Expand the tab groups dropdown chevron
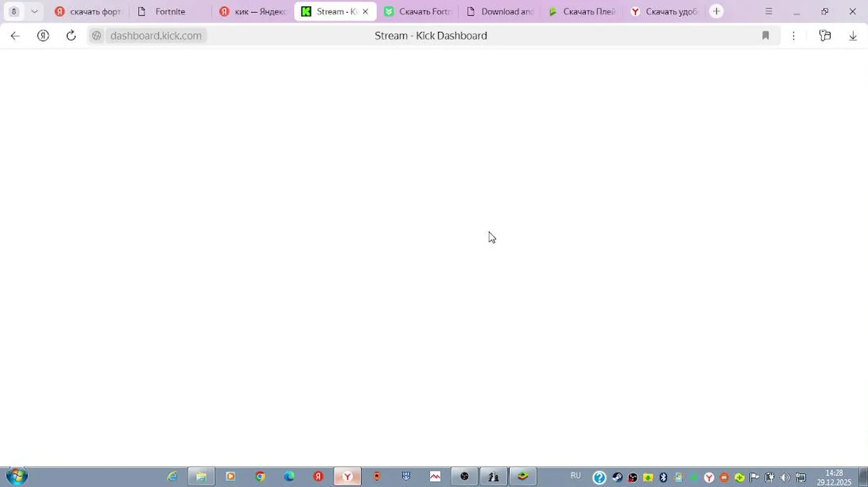 tap(34, 11)
